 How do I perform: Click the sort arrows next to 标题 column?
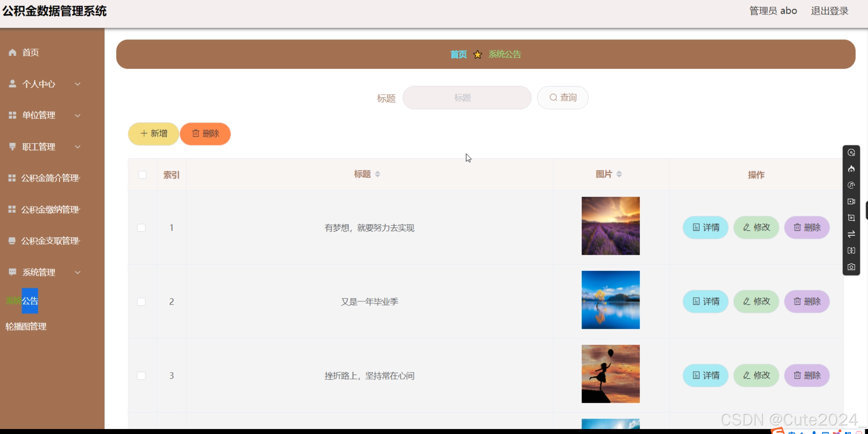377,174
